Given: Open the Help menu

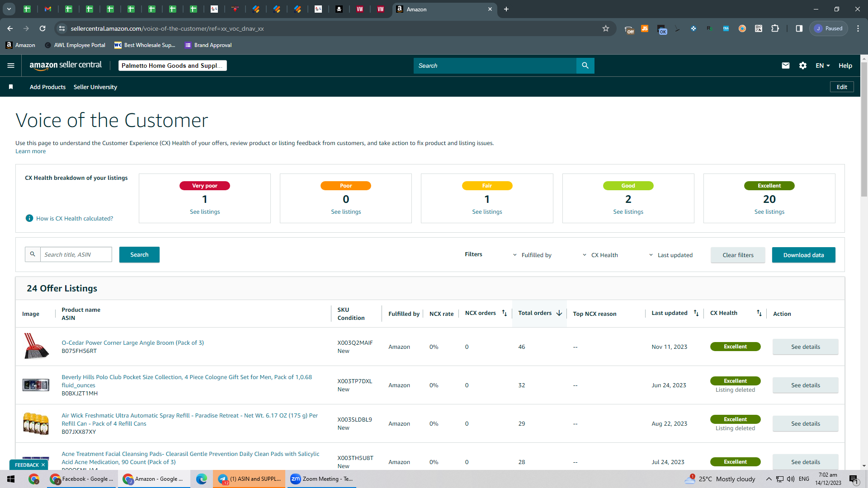Looking at the screenshot, I should (845, 66).
